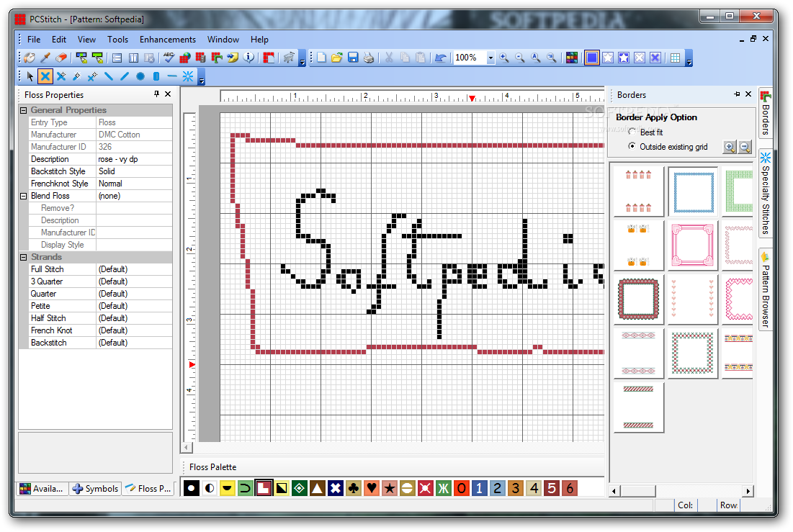Viewport: 793px width, 532px height.
Task: Select the blue number 1 floss swatch
Action: pyautogui.click(x=480, y=488)
